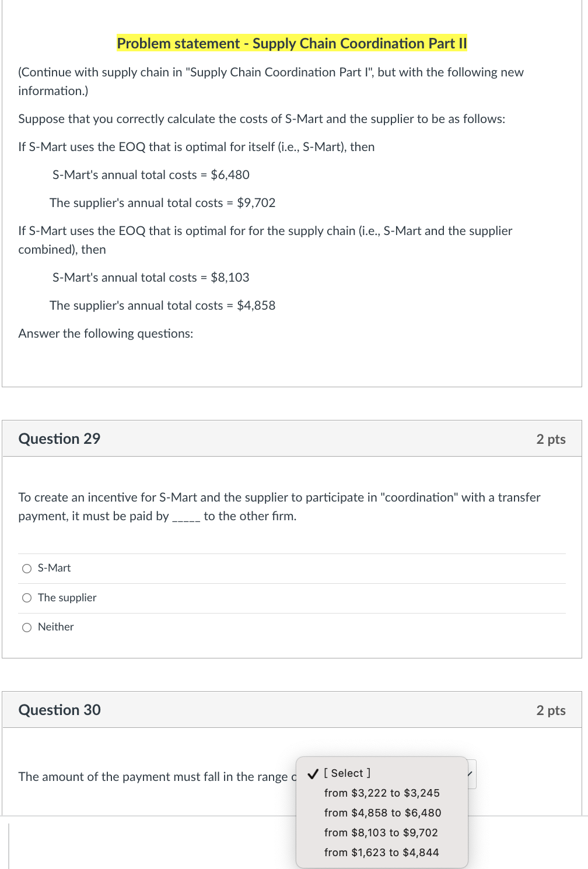Click the "2 pts" label on Question 30

[551, 710]
